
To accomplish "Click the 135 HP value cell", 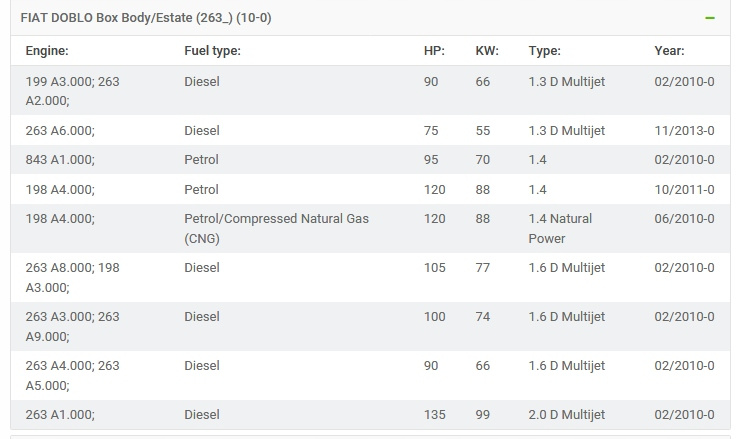I will (x=435, y=414).
